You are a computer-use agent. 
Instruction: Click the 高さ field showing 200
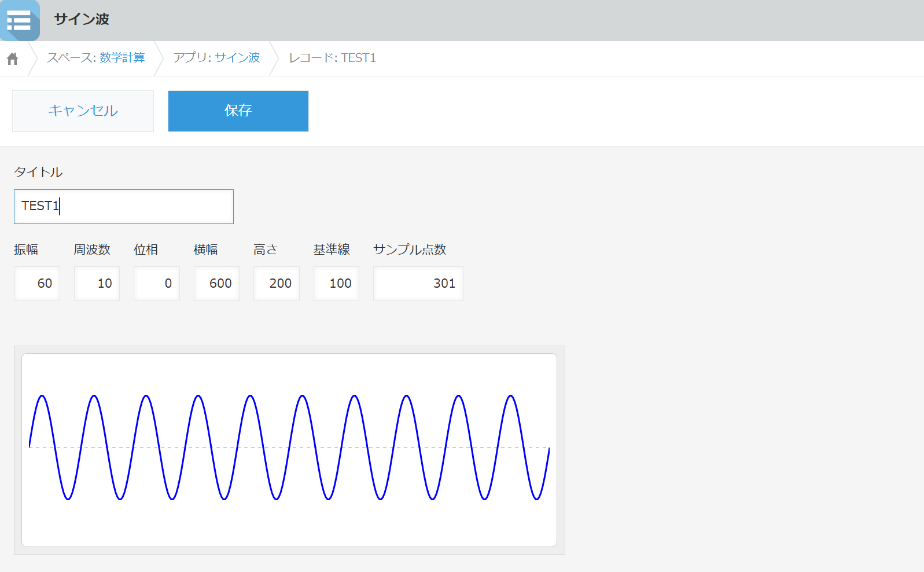point(277,284)
